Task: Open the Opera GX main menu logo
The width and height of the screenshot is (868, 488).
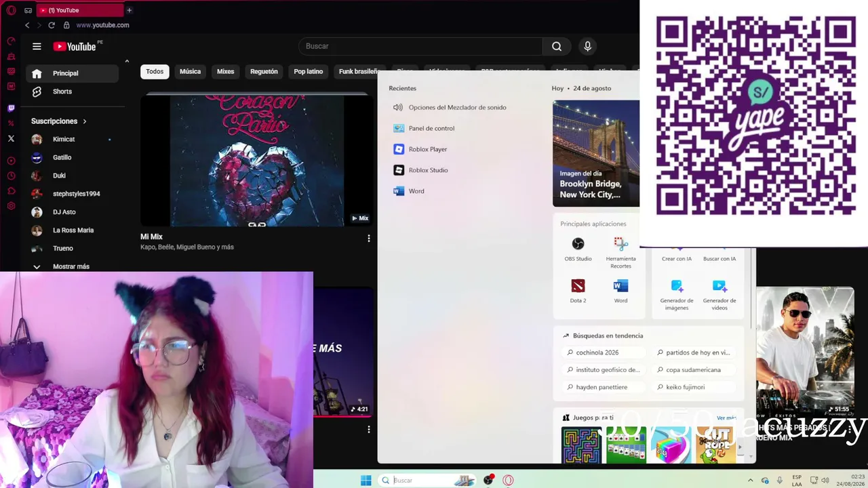Action: [11, 10]
